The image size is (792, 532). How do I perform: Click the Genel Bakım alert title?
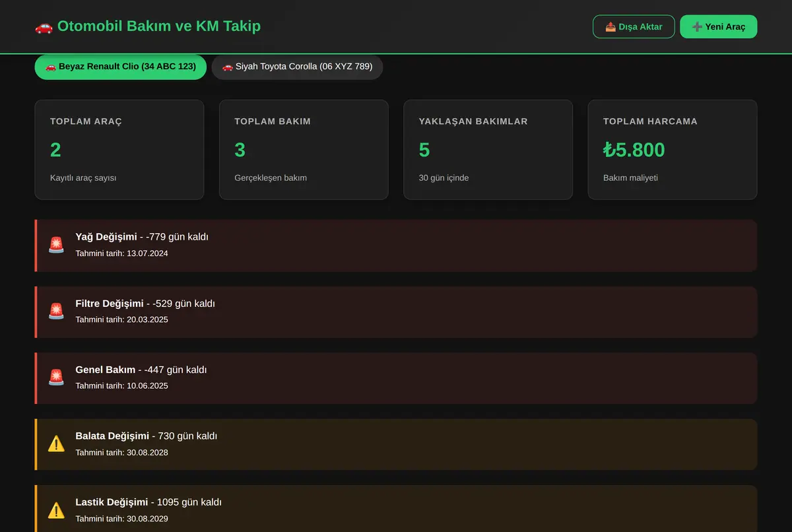tap(106, 370)
